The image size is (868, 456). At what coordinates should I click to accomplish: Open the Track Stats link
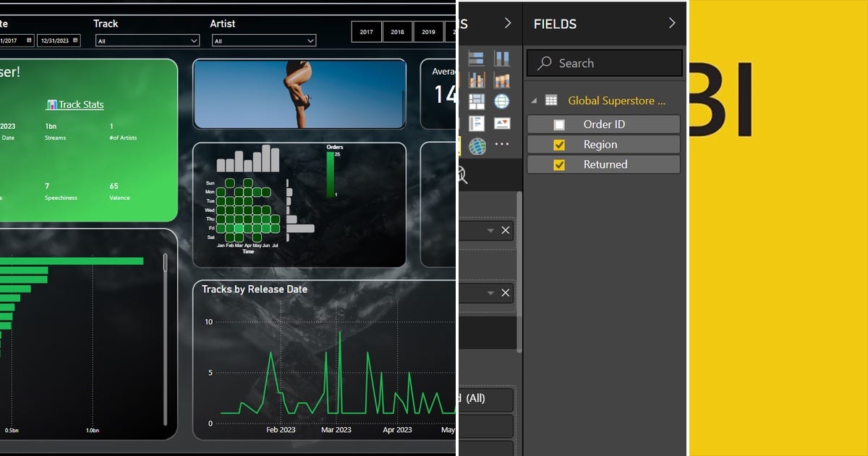(75, 104)
